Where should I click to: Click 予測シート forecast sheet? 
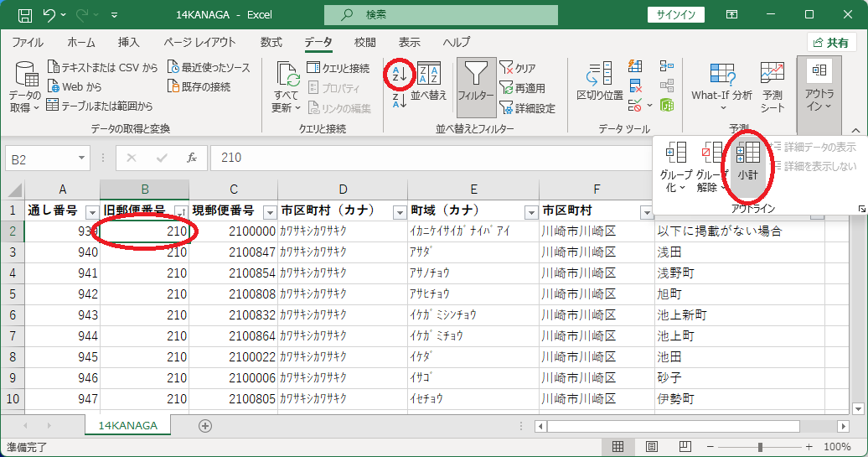[x=772, y=86]
